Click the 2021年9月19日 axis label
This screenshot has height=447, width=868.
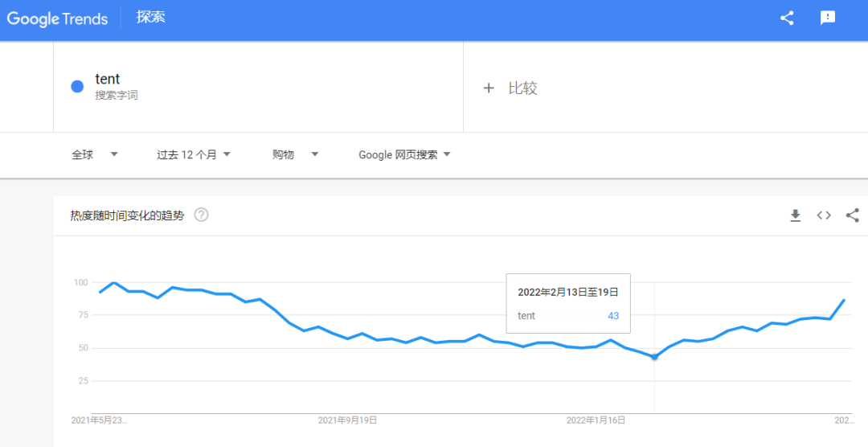tap(347, 420)
